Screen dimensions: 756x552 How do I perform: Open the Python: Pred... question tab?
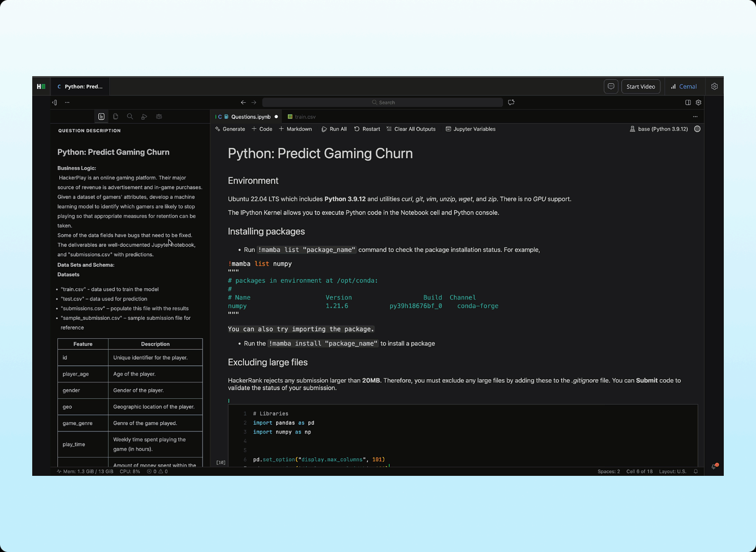(x=80, y=86)
